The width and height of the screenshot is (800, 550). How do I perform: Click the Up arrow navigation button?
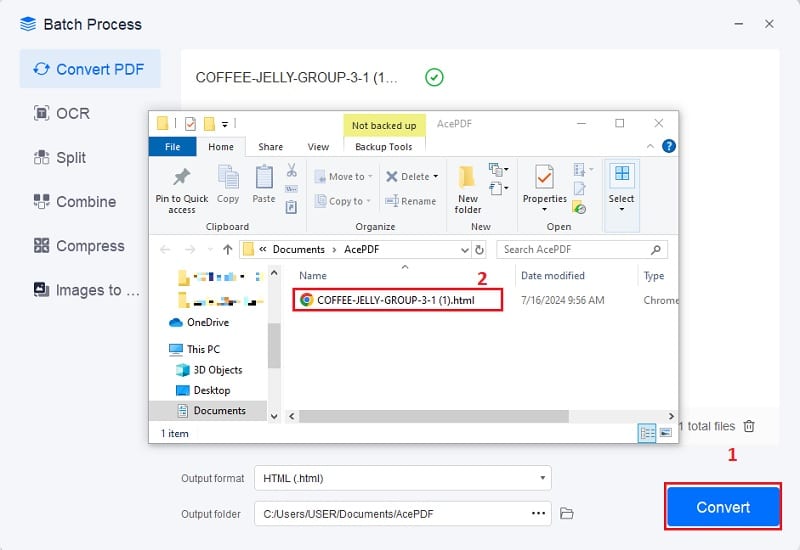coord(228,249)
